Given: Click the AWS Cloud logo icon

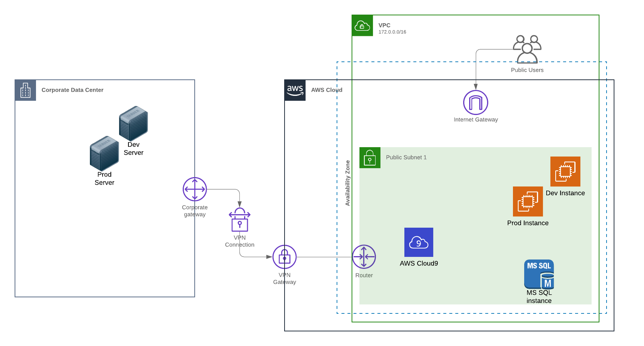Looking at the screenshot, I should click(295, 90).
